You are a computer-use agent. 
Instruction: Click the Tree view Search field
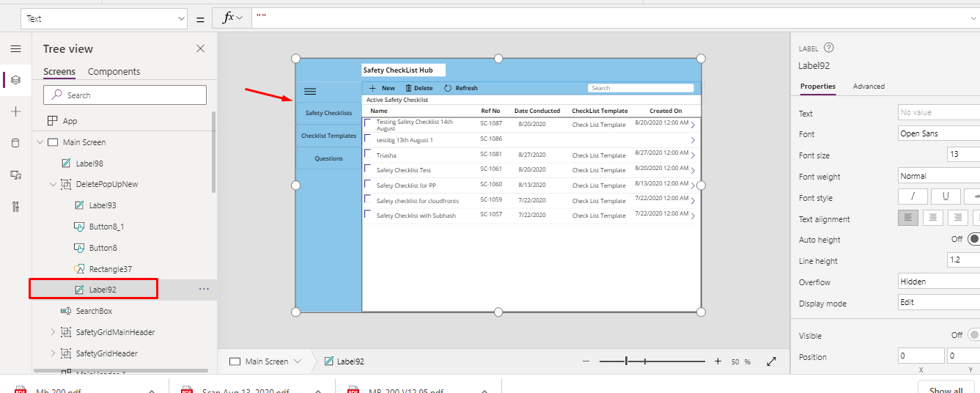point(125,95)
